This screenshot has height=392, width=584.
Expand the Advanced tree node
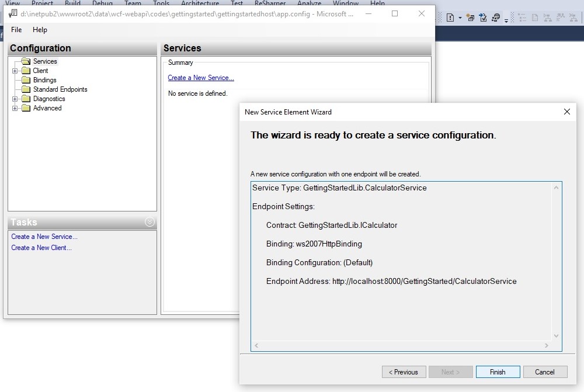15,108
